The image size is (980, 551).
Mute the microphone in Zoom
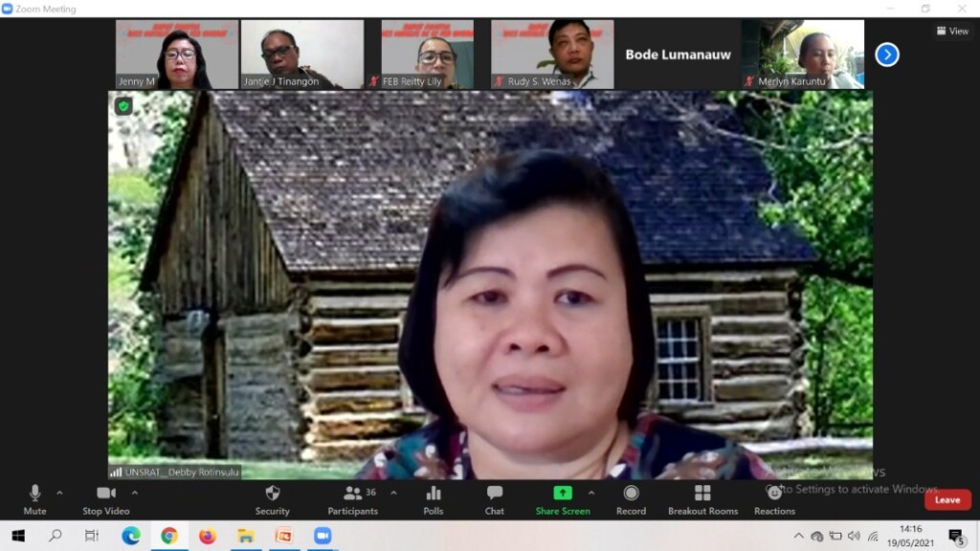click(35, 499)
